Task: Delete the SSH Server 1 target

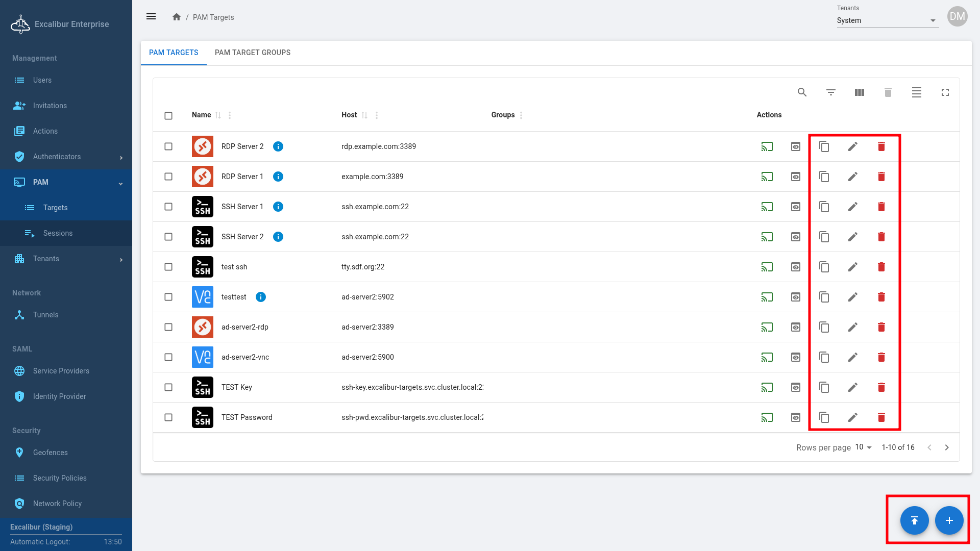Action: pos(881,207)
